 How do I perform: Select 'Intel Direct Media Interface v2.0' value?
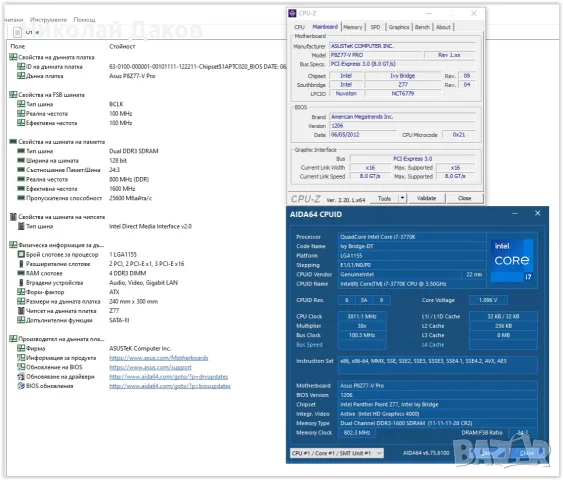click(x=150, y=226)
